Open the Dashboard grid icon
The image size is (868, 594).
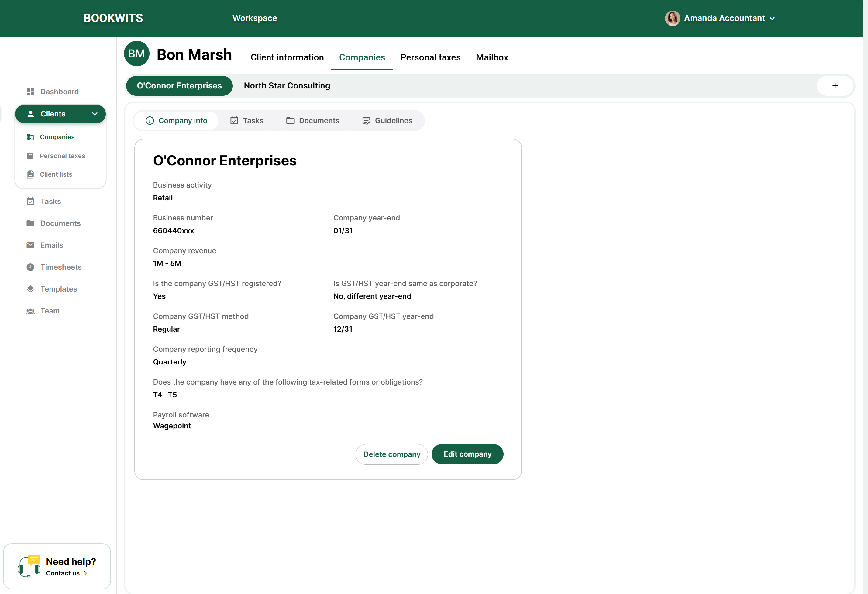pos(30,92)
